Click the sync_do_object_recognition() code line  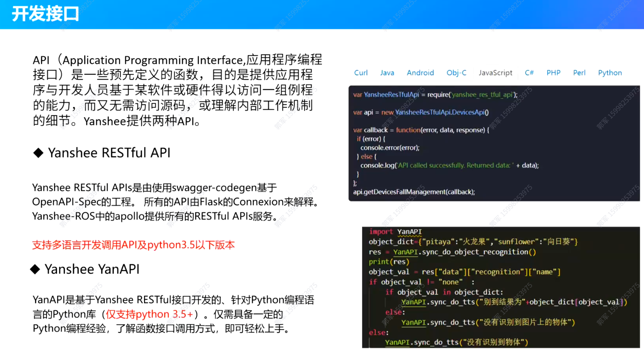(452, 252)
